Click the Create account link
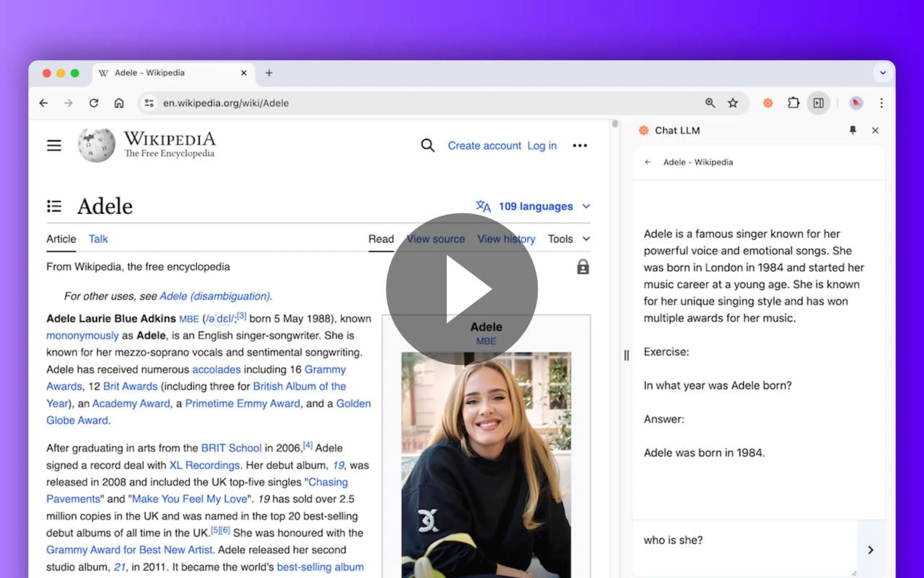 484,146
